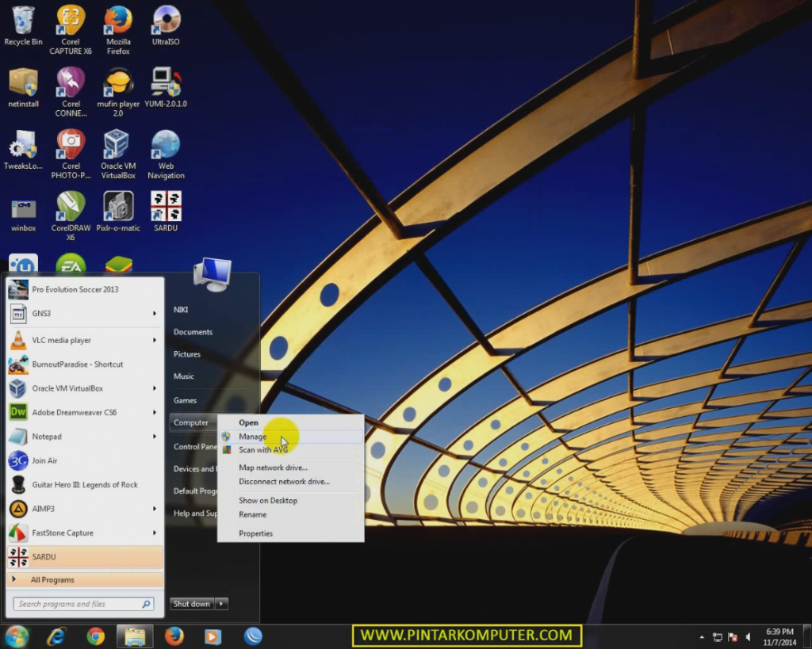Image resolution: width=812 pixels, height=649 pixels.
Task: Expand the GNS3 jump list arrow
Action: pos(155,313)
